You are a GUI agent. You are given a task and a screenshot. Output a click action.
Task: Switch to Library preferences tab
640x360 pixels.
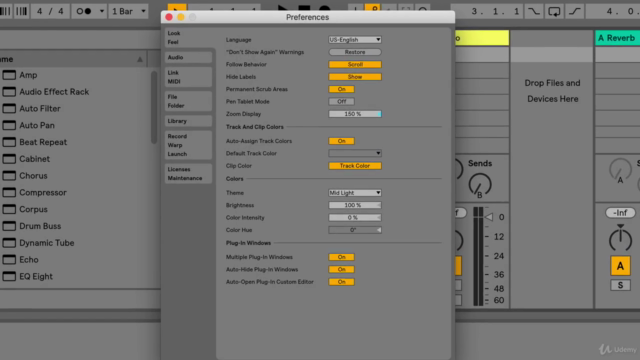click(x=189, y=121)
